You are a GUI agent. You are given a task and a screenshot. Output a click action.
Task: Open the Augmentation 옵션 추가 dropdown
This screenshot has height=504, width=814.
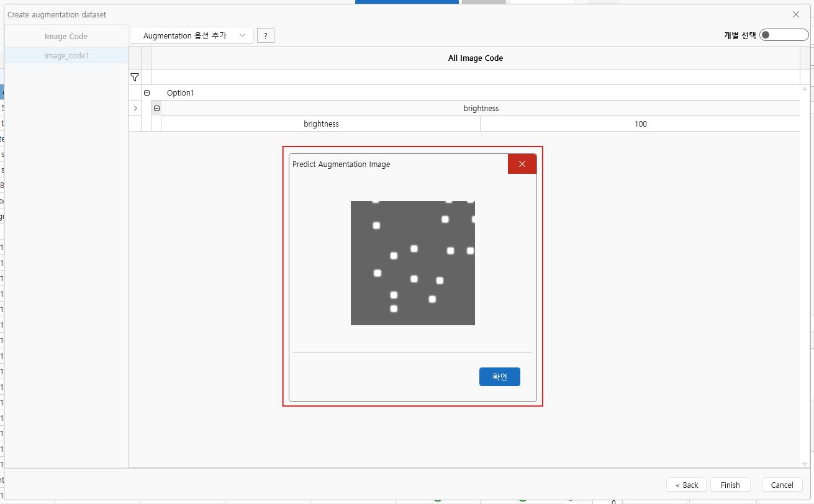point(191,36)
